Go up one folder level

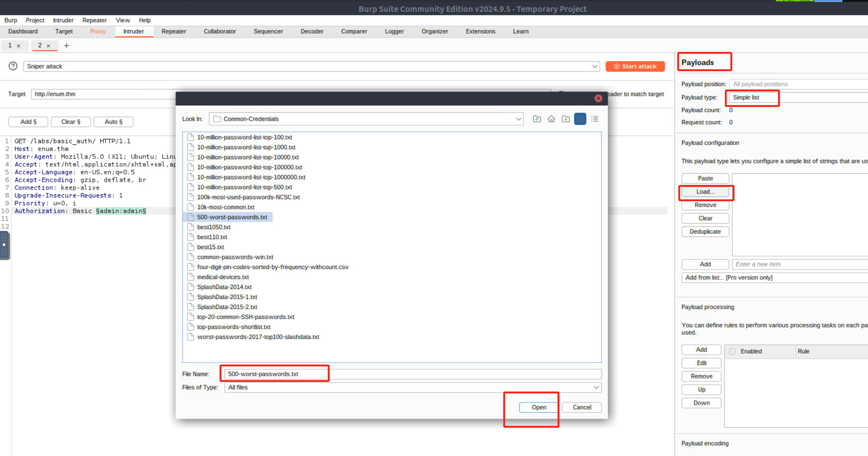click(x=537, y=119)
